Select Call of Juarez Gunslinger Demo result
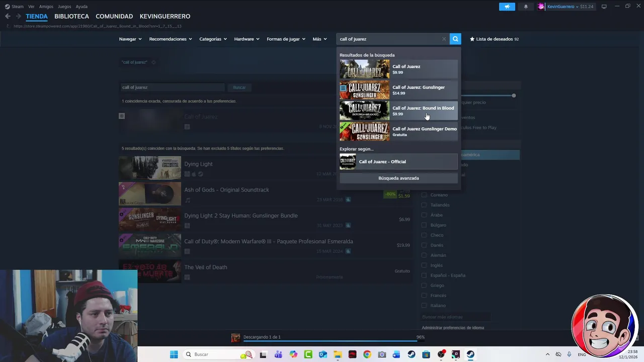 click(398, 132)
